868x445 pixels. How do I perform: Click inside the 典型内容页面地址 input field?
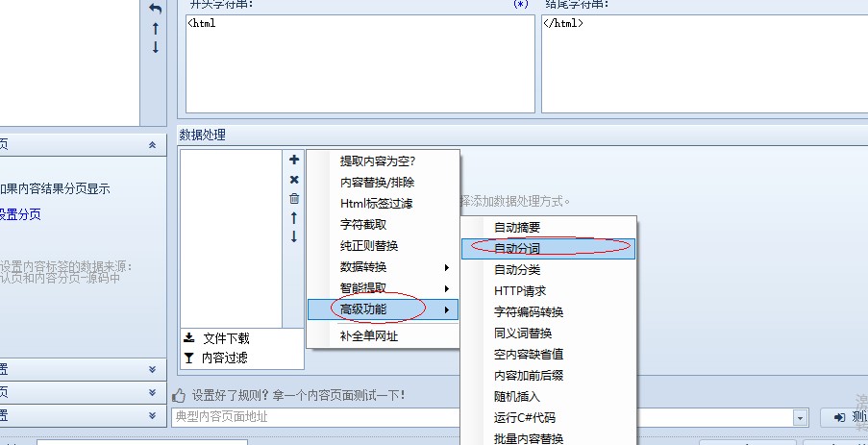tap(481, 417)
